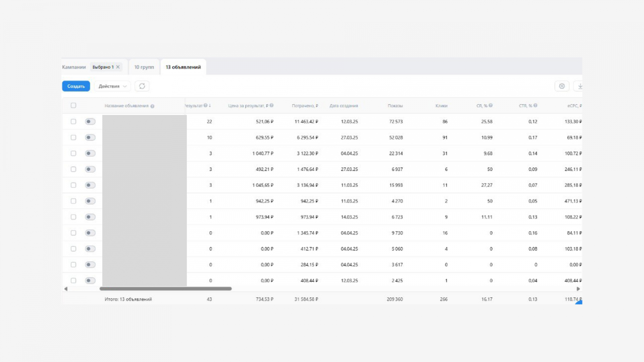Click help icon next to CTR, %
Screen dimensions: 644x362
tap(535, 106)
